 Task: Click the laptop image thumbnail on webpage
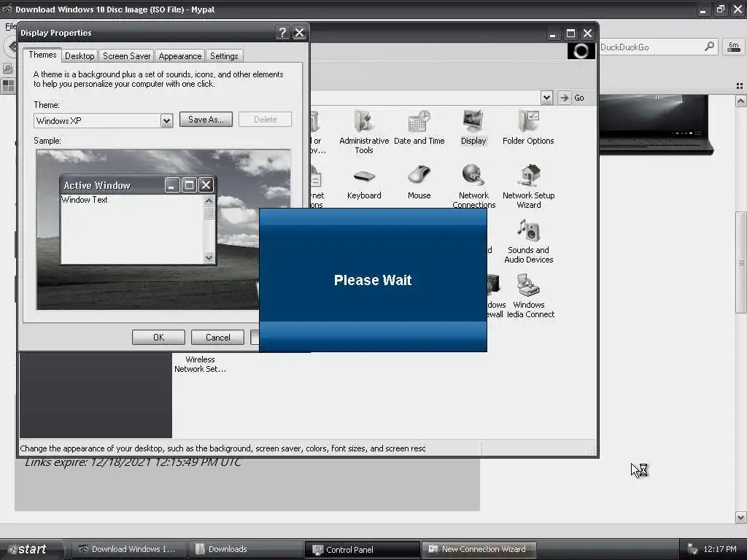(x=656, y=125)
